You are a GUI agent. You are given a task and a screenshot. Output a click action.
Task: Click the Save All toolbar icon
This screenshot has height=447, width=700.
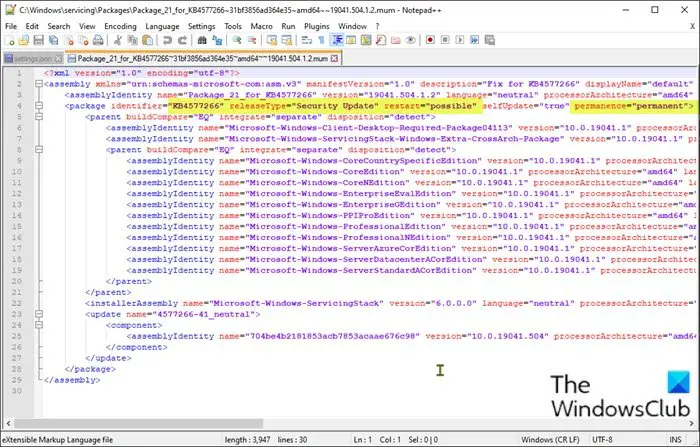[54, 40]
